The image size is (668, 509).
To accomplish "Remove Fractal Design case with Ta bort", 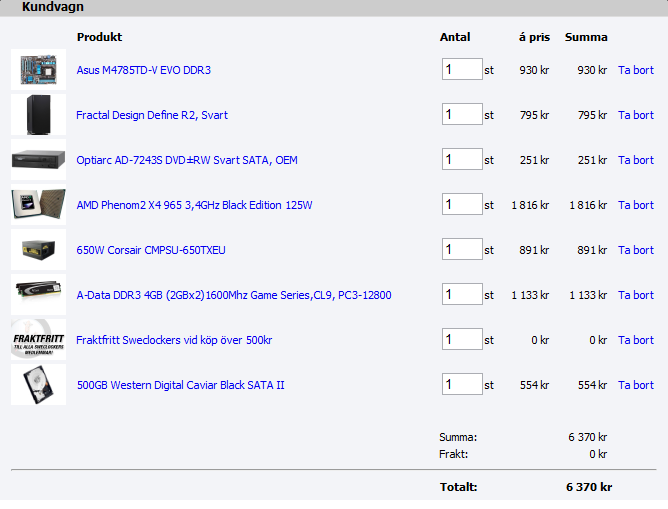I will [x=635, y=115].
